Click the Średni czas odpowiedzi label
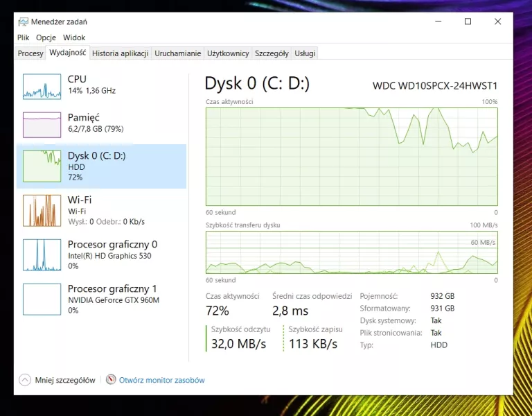The height and width of the screenshot is (416, 532). coord(312,296)
